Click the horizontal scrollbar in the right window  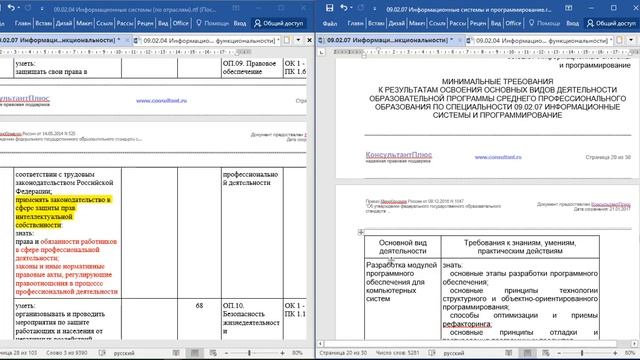(x=477, y=344)
